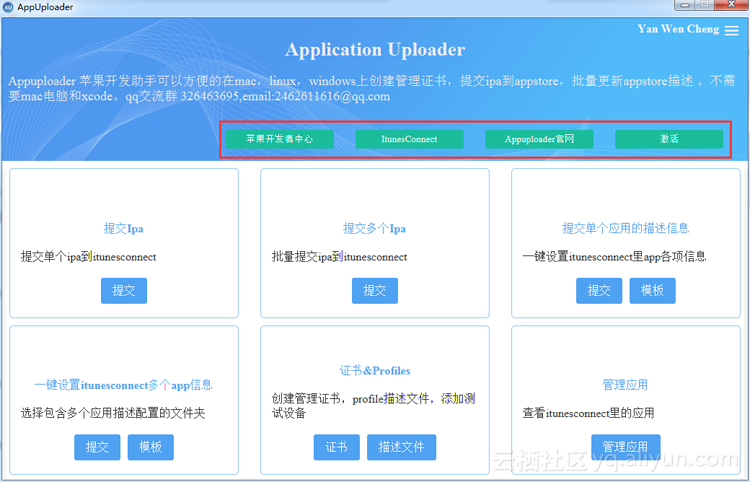Open the 证书 button
This screenshot has height=482, width=750.
point(337,447)
